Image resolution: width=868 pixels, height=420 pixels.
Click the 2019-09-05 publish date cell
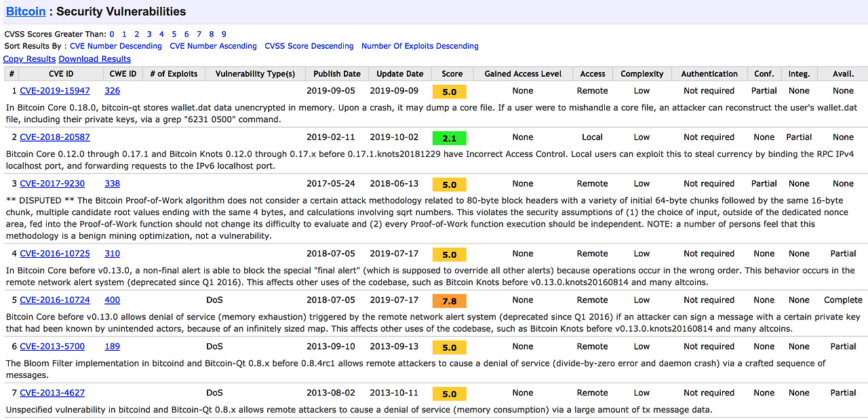[x=330, y=90]
